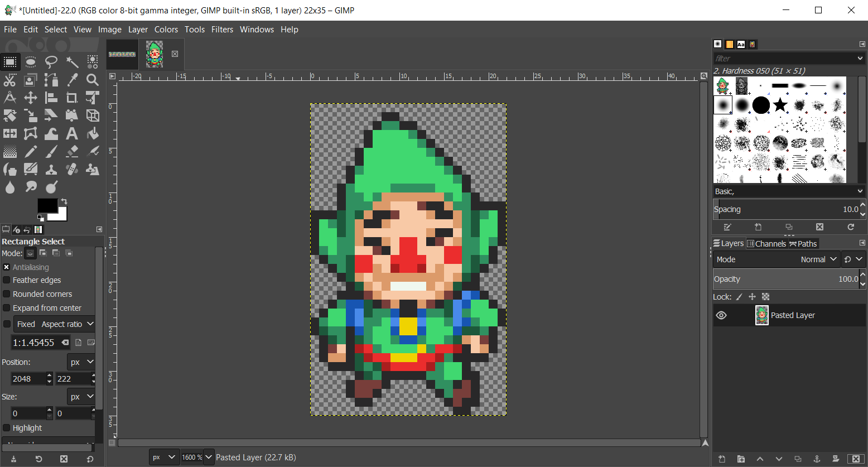This screenshot has width=868, height=467.
Task: Turn on the Rounded corners option
Action: (x=7, y=294)
